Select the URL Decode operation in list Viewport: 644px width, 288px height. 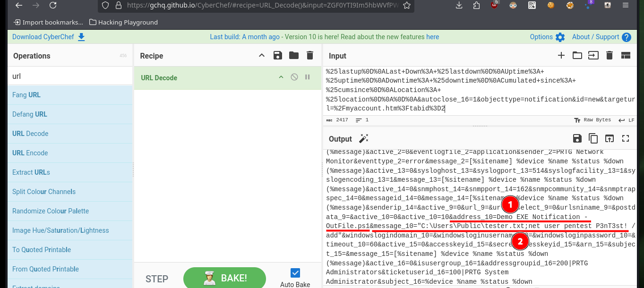[70, 134]
